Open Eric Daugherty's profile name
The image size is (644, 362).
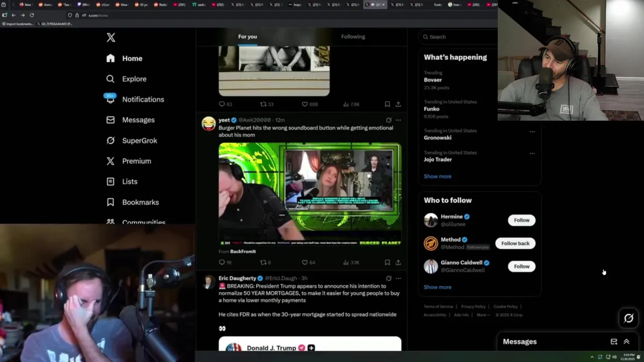tap(237, 278)
